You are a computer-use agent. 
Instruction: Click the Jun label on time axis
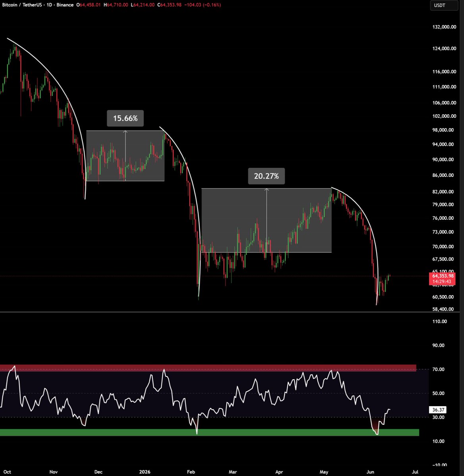[370, 472]
